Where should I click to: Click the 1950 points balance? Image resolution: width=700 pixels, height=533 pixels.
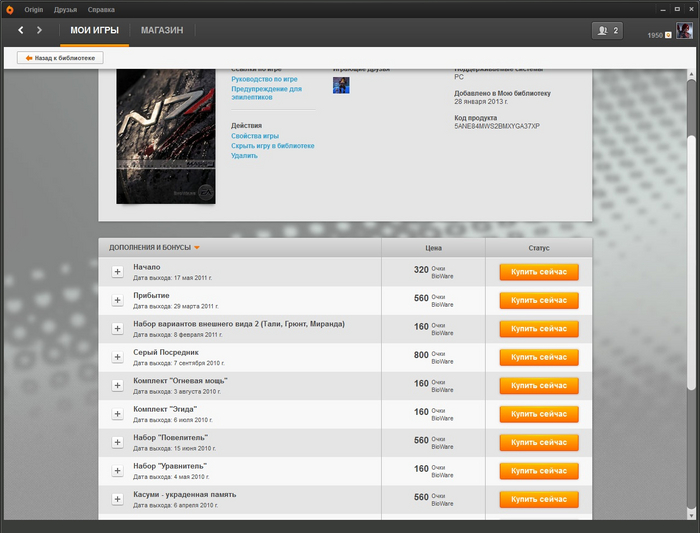click(x=655, y=35)
